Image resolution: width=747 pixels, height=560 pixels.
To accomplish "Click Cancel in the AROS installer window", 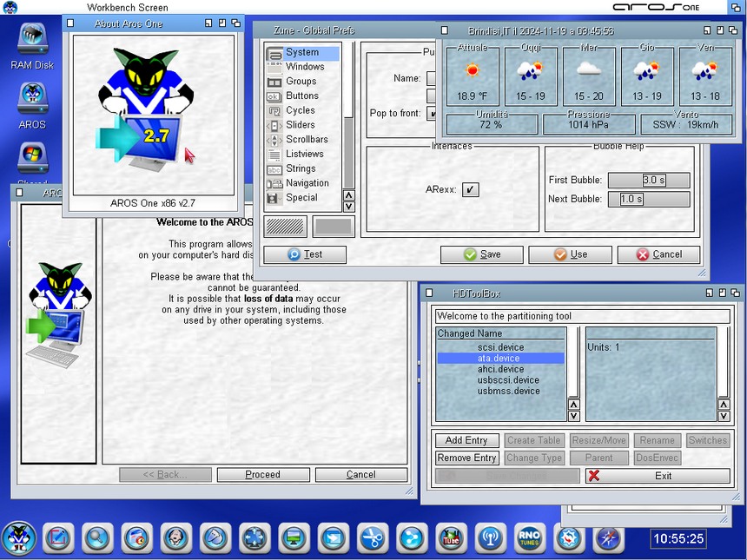I will (x=361, y=475).
